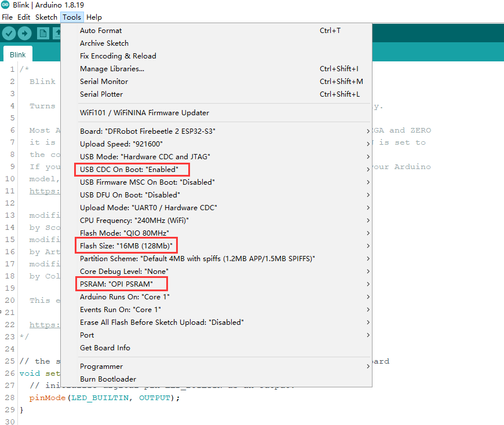The image size is (504, 425).
Task: Open the Sketch menu
Action: (x=46, y=17)
